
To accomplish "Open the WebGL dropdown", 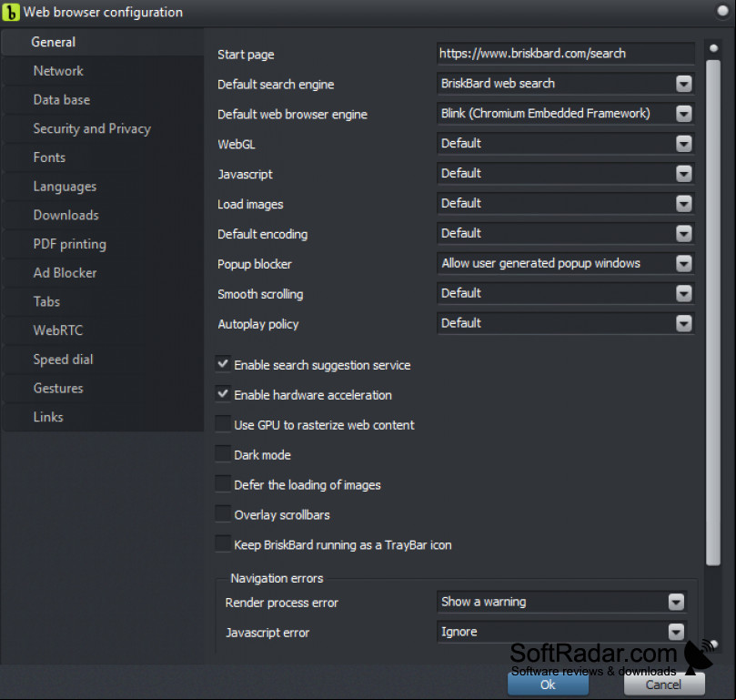I will click(565, 143).
